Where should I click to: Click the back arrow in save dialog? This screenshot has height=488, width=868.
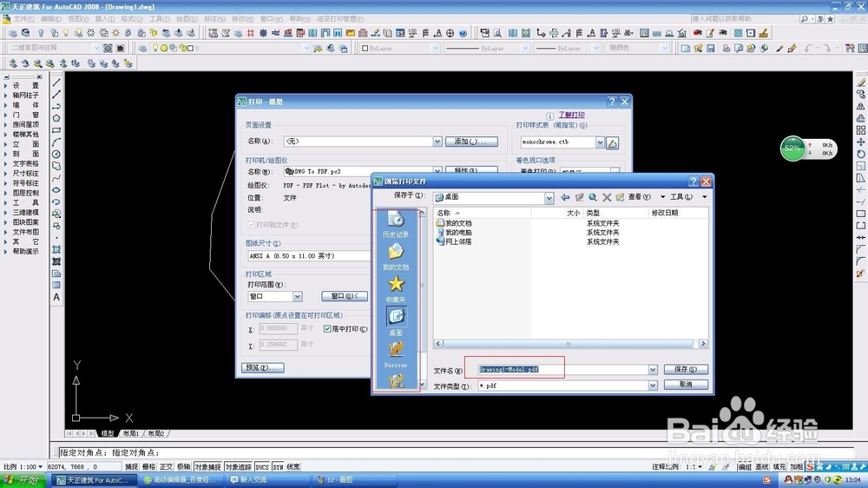(x=565, y=197)
